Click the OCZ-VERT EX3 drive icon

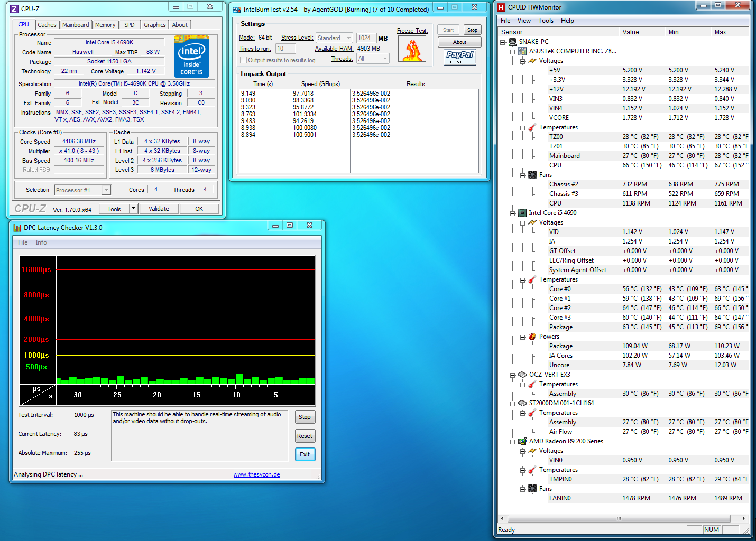[522, 375]
